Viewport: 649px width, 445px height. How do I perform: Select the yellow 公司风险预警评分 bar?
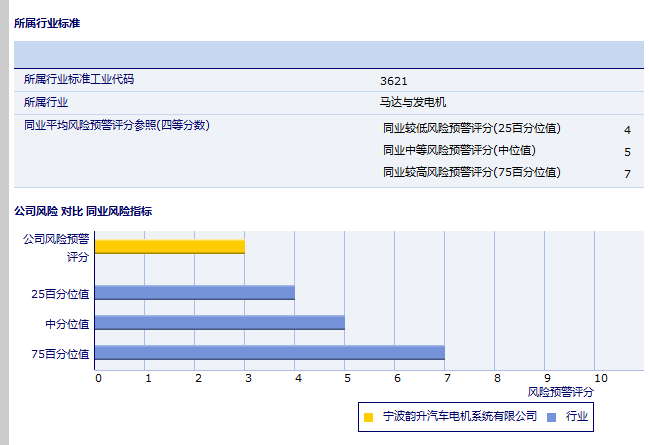pyautogui.click(x=170, y=247)
